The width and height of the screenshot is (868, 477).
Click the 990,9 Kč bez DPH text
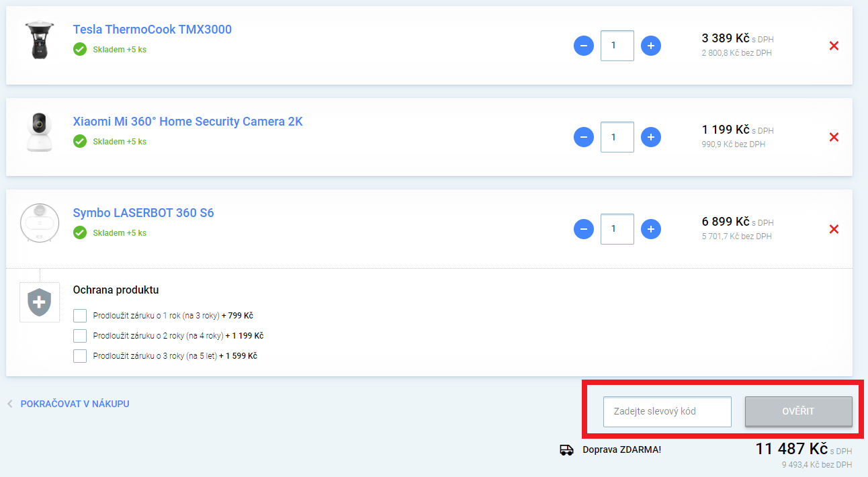coord(734,144)
